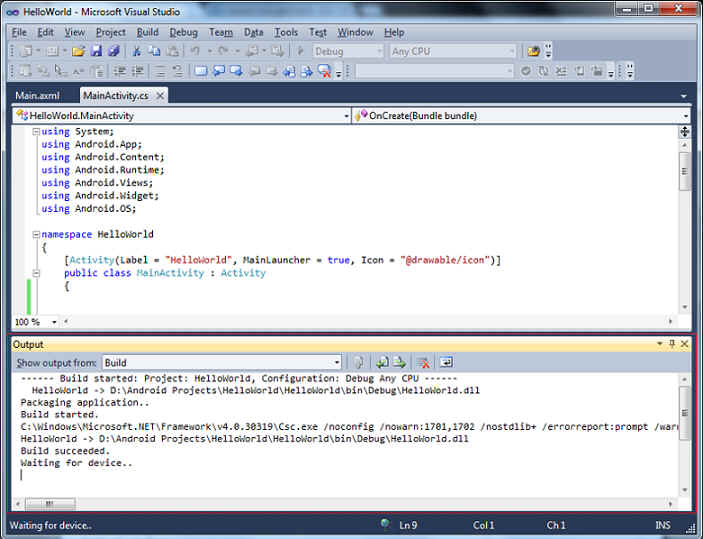The height and width of the screenshot is (539, 703).
Task: Click the Add New Item toolbar icon
Action: click(x=53, y=51)
